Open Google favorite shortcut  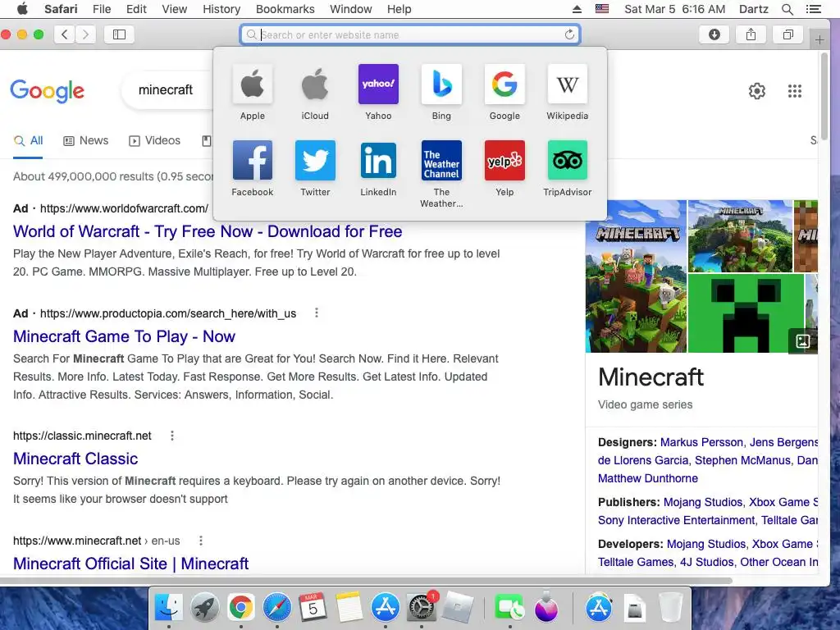(504, 84)
